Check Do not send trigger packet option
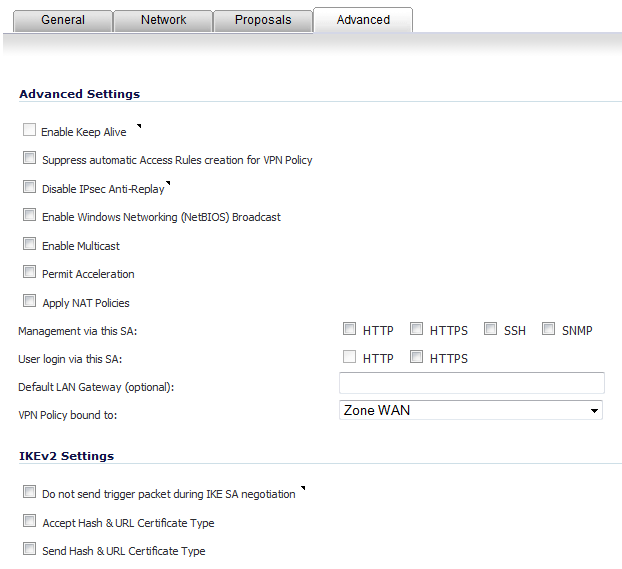 coord(29,492)
